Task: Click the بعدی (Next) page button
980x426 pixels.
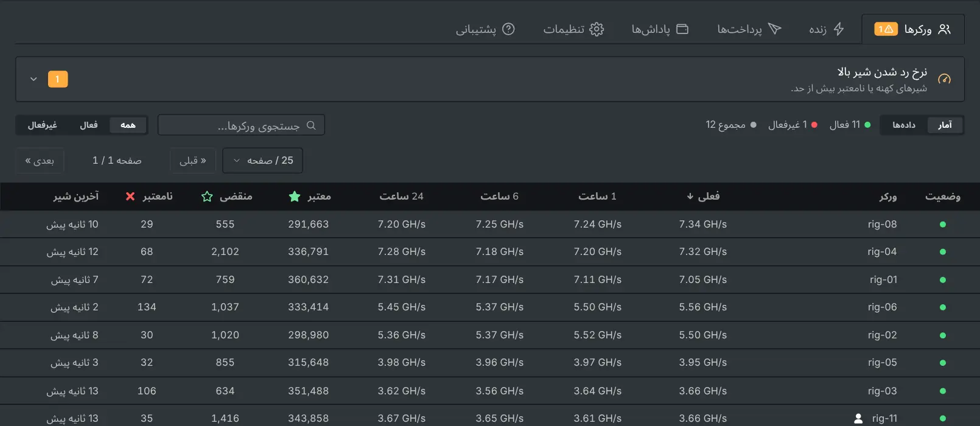Action: point(40,161)
